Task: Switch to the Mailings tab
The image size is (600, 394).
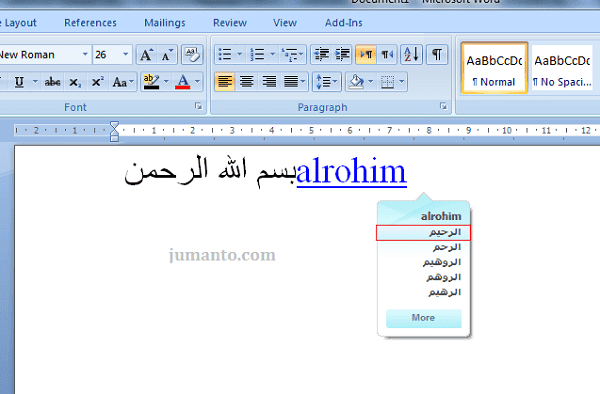Action: tap(165, 23)
